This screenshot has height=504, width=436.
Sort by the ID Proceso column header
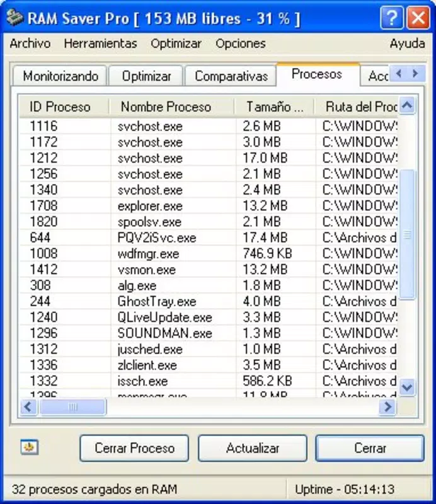point(64,106)
